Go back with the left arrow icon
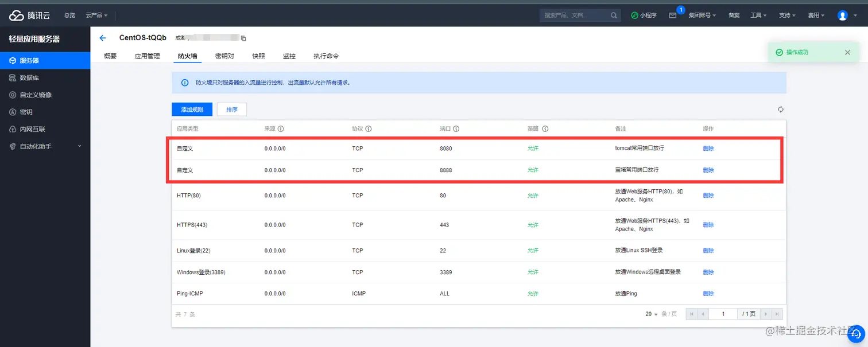 (103, 38)
